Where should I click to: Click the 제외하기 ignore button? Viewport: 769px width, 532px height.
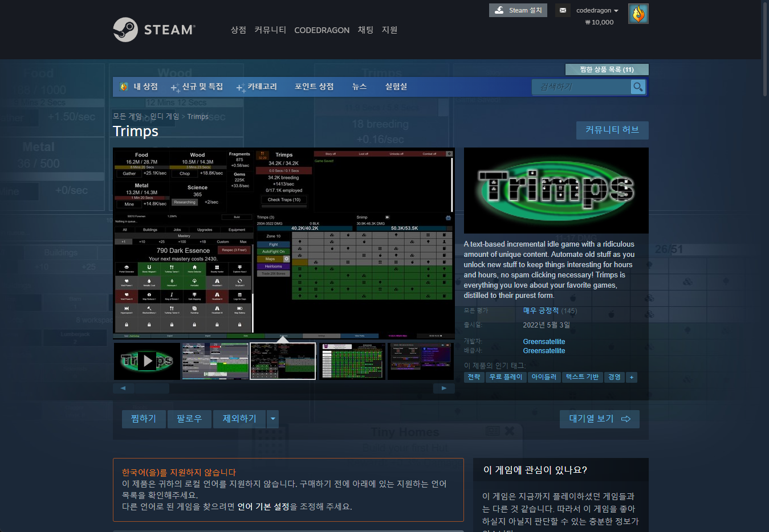[239, 419]
